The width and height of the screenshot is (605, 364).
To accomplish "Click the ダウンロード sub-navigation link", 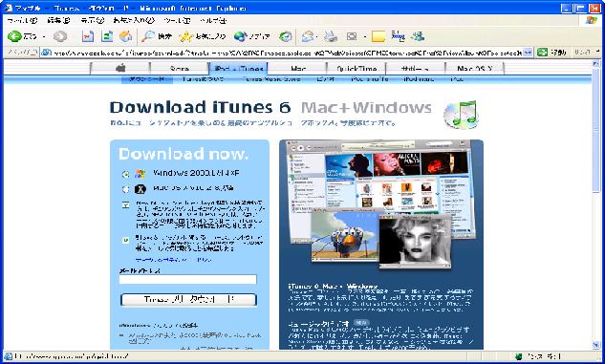I will [146, 79].
